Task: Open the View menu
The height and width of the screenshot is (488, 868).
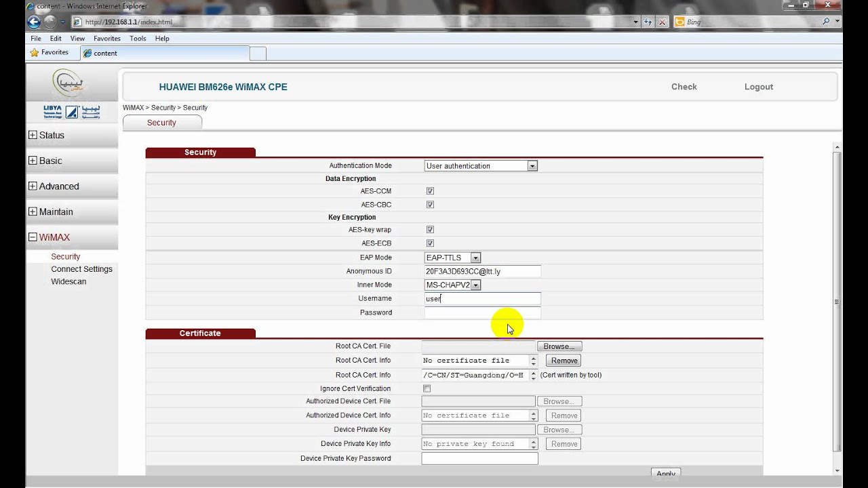Action: click(77, 39)
